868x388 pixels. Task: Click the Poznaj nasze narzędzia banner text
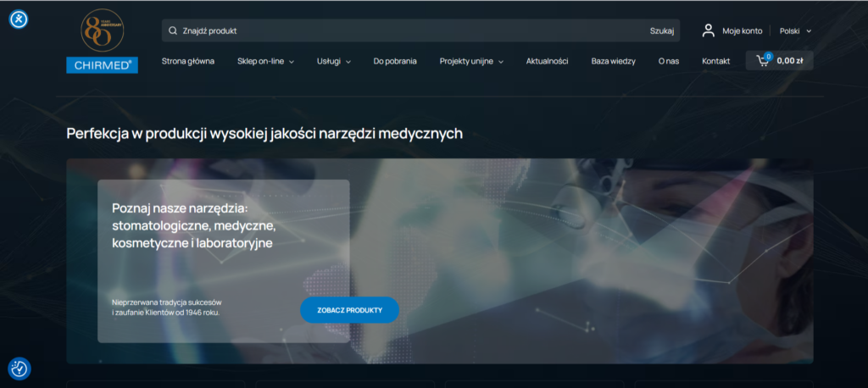click(194, 226)
